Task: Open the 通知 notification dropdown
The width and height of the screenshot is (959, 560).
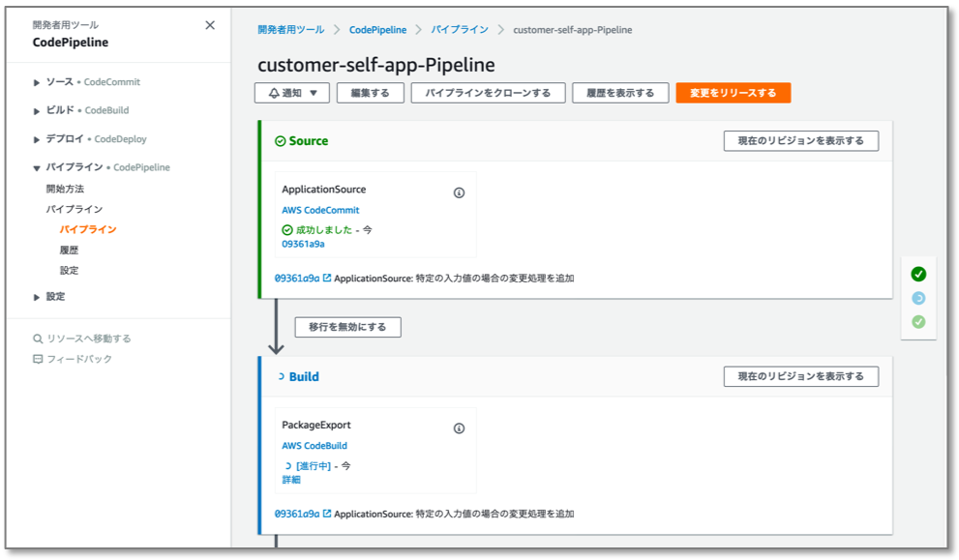Action: click(292, 93)
